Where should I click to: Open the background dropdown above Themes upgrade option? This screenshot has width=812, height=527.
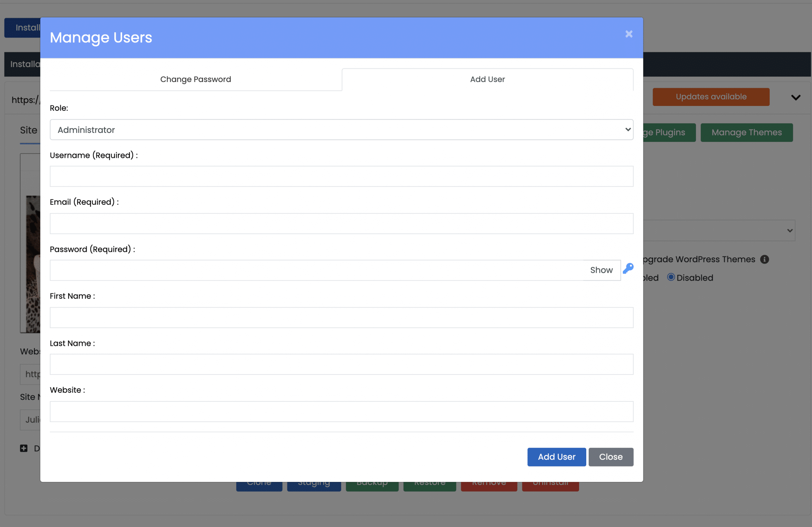click(x=719, y=230)
